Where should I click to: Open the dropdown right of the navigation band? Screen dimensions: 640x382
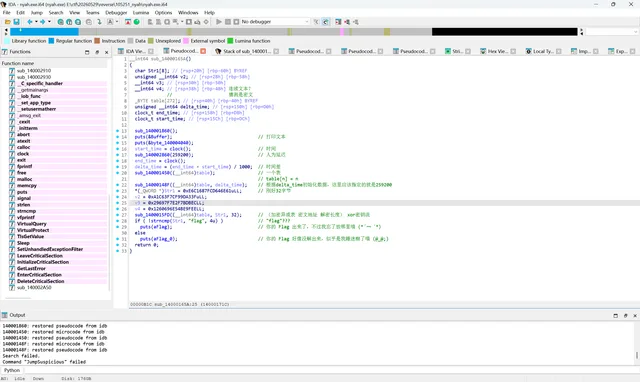tap(636, 32)
